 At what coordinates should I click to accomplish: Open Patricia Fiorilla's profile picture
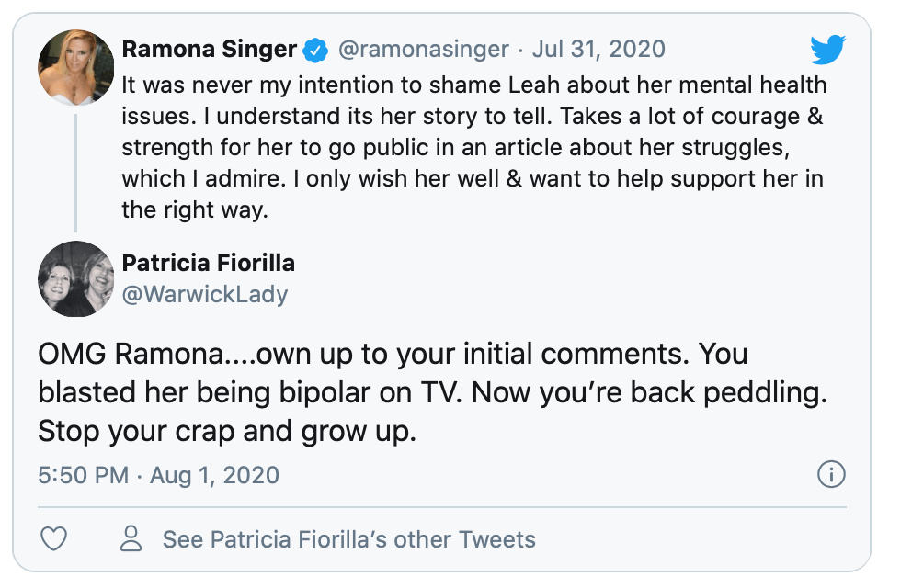point(75,277)
